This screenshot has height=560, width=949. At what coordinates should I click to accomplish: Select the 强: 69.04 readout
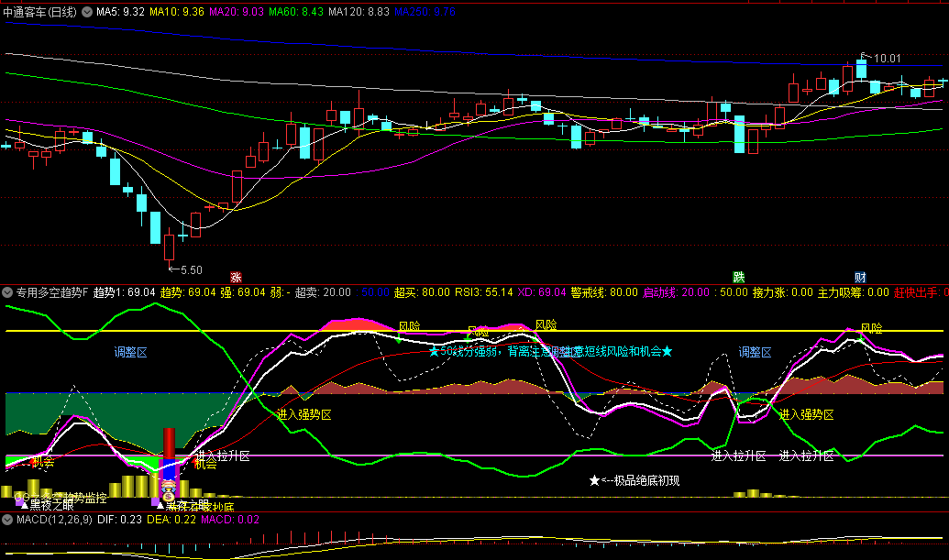(x=243, y=292)
